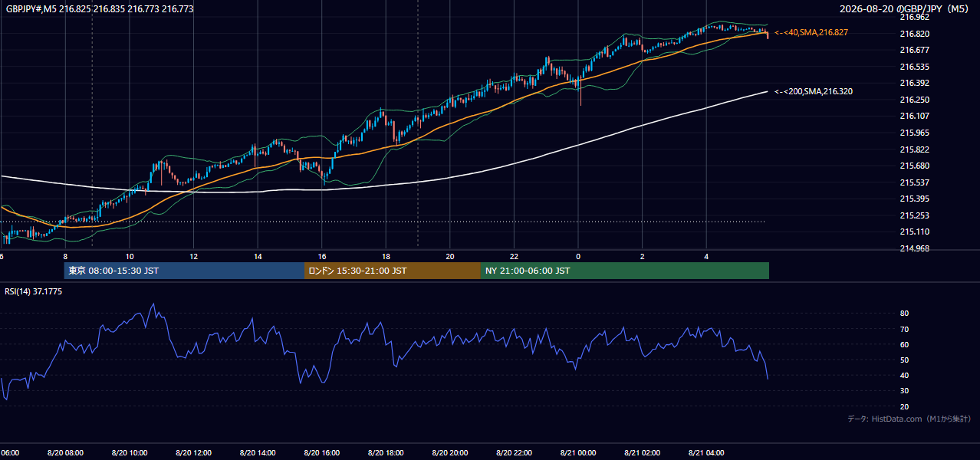
Task: Click the London 15:30-21:00 JST session bar
Action: pos(393,271)
